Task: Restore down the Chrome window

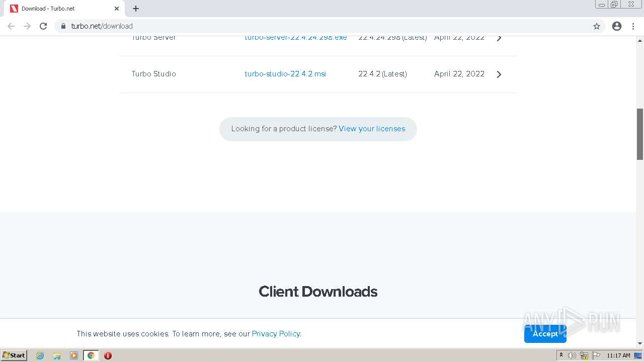Action: [614, 5]
